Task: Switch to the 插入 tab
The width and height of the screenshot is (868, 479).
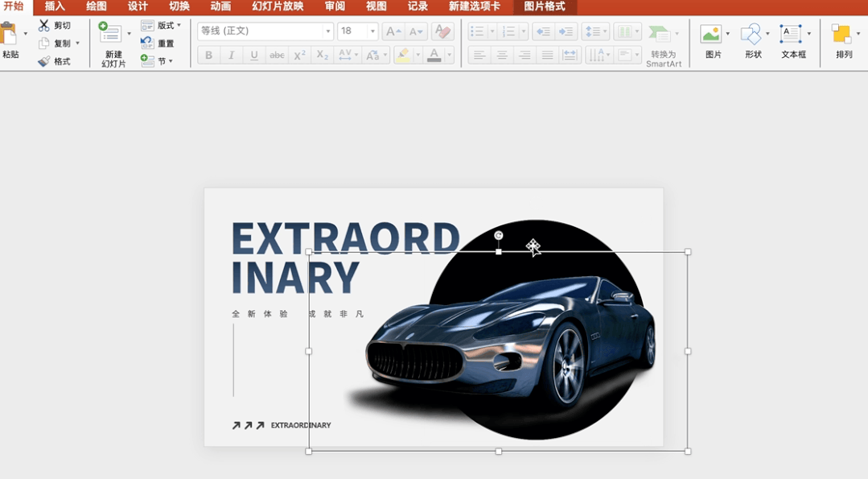Action: pos(54,6)
